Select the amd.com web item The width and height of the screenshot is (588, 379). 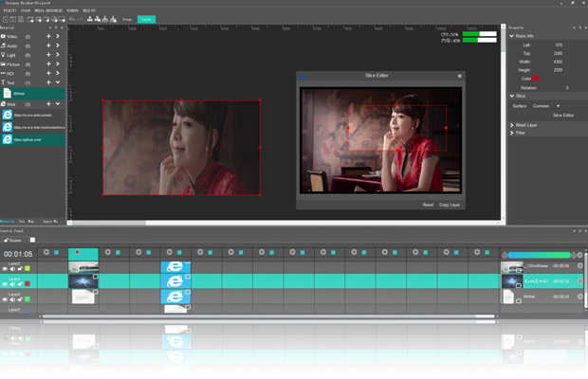click(x=32, y=115)
